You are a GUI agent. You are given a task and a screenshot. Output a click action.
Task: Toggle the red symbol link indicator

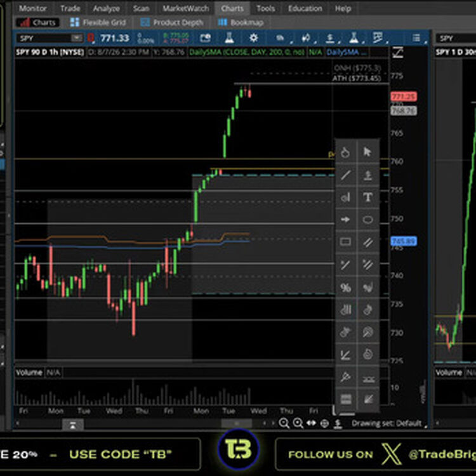tap(91, 38)
